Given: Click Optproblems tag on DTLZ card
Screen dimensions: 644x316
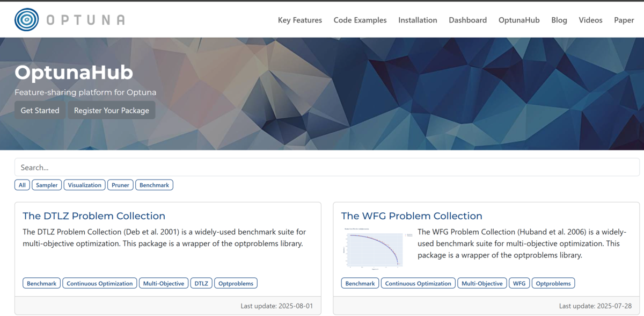Looking at the screenshot, I should 236,283.
